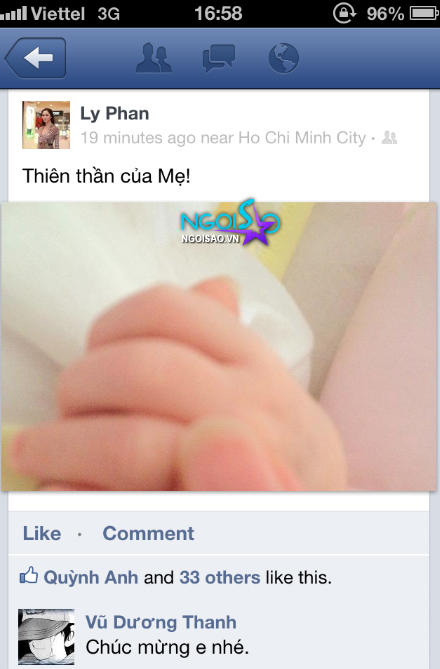The width and height of the screenshot is (440, 669).
Task: Tap the Ngoisao.vn watermark logo
Action: click(x=230, y=223)
